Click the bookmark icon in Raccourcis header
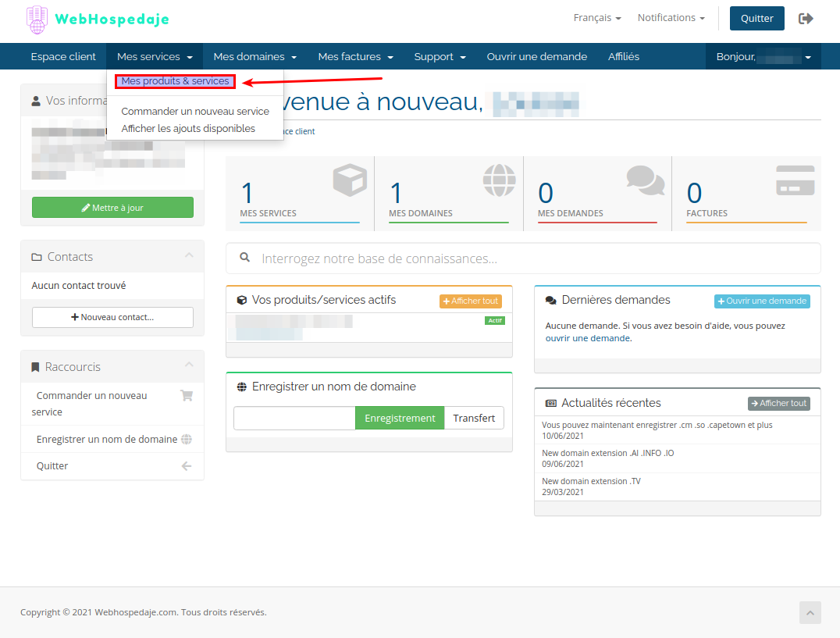This screenshot has height=638, width=840. 35,367
